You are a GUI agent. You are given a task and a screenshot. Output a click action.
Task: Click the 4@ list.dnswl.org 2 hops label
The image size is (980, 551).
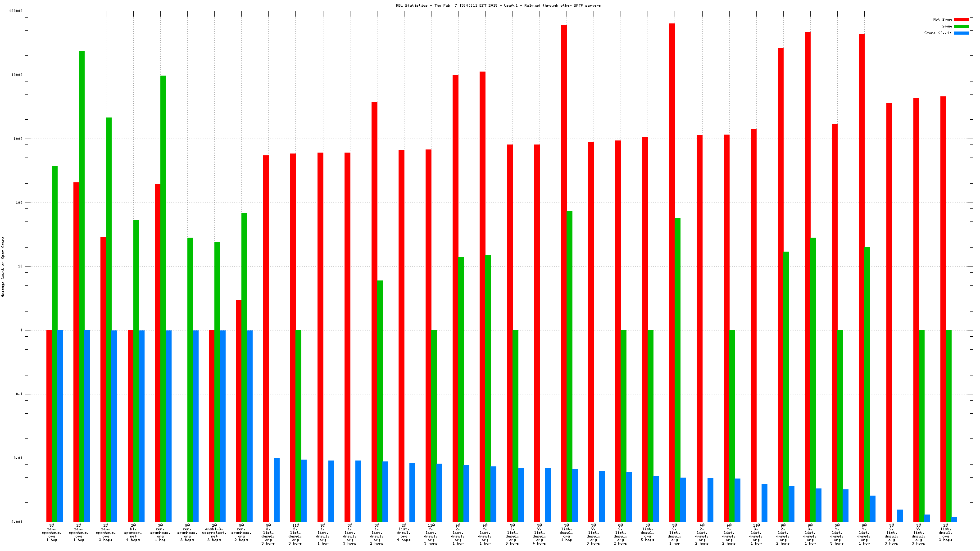coord(702,534)
